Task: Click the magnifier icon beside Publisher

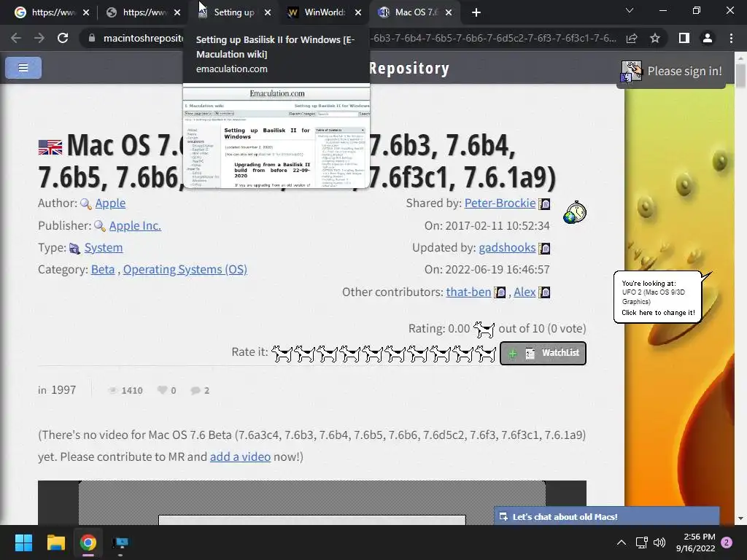Action: [100, 226]
